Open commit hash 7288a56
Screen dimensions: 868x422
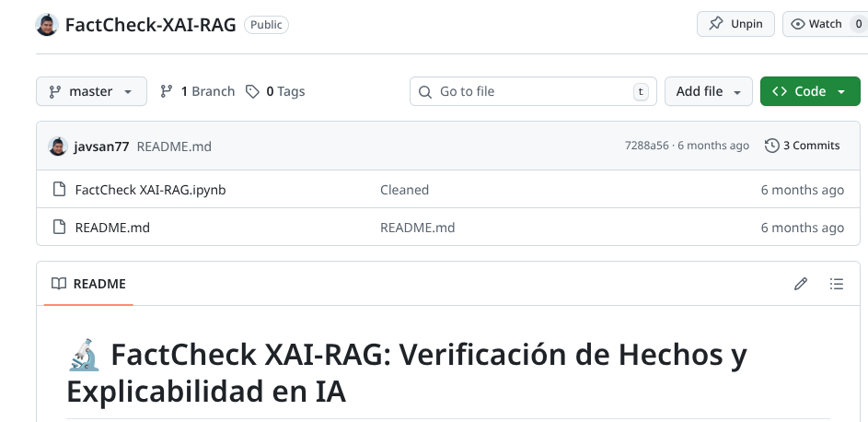[x=647, y=146]
